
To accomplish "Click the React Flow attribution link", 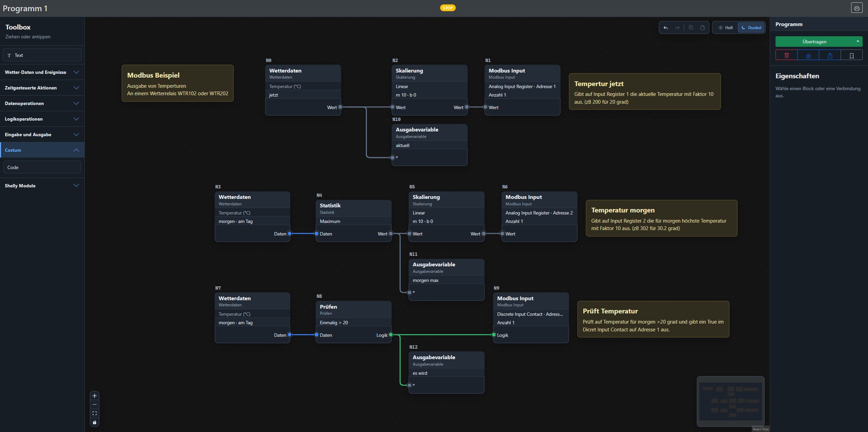I will point(761,429).
